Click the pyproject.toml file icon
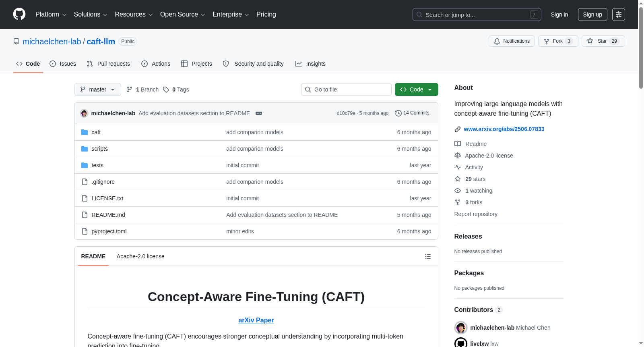Image resolution: width=644 pixels, height=347 pixels. [x=85, y=231]
